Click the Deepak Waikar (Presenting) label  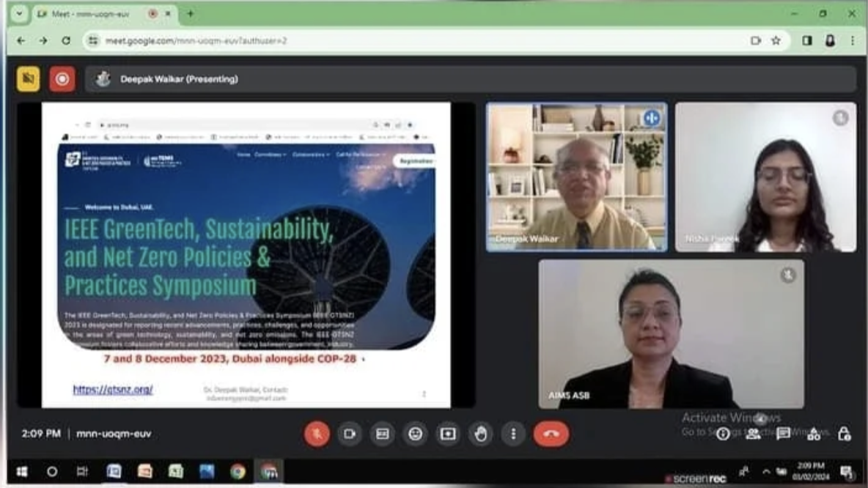tap(179, 79)
